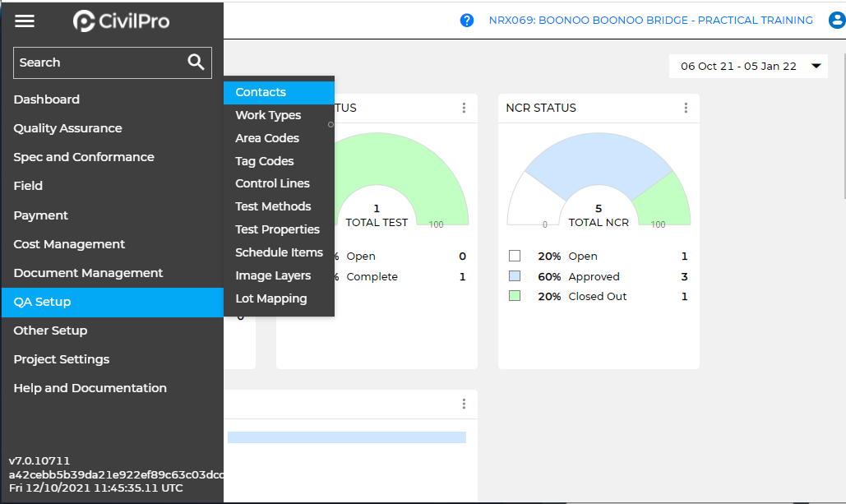Toggle the Open NCR legend checkbox
Screen dimensions: 846x504
[x=515, y=257]
